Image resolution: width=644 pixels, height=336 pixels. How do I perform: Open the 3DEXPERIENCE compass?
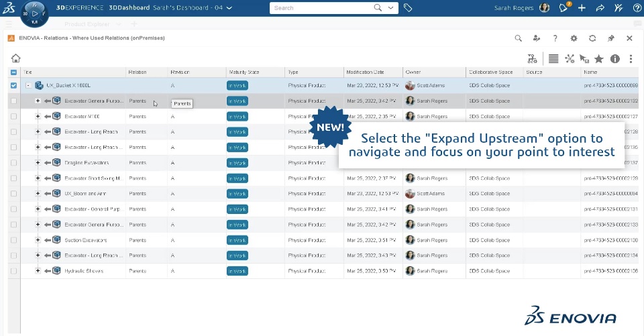tap(34, 13)
